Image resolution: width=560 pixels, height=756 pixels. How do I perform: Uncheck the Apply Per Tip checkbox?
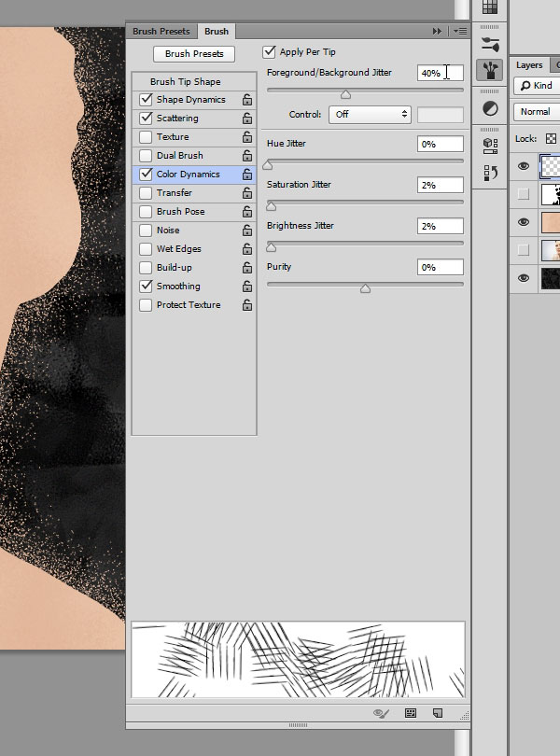270,52
